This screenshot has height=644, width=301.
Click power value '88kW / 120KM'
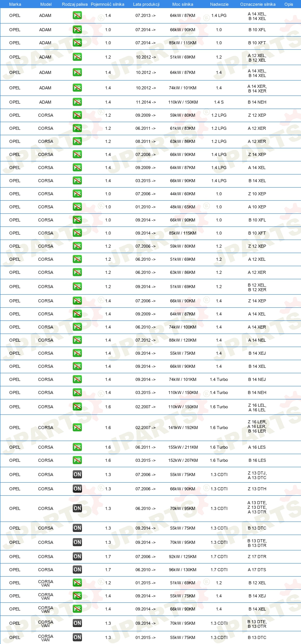183,340
